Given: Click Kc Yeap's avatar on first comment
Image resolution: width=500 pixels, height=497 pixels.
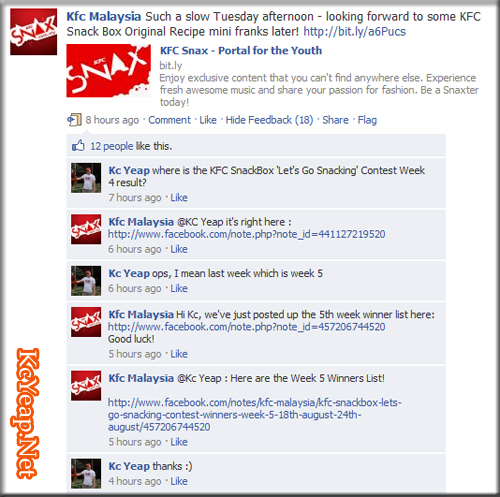Looking at the screenshot, I should tap(86, 178).
